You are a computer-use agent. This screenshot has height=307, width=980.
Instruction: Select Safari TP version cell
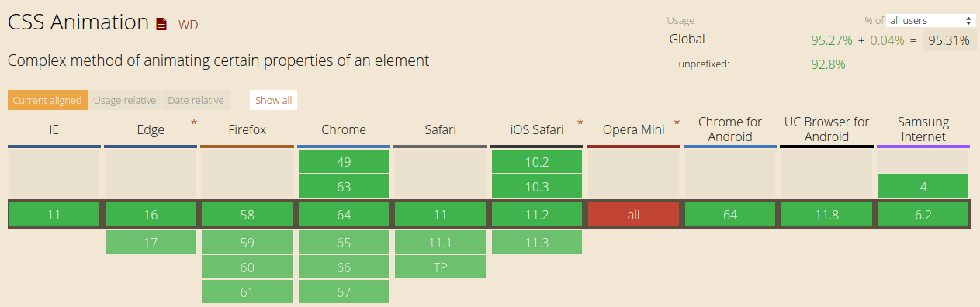coord(440,267)
